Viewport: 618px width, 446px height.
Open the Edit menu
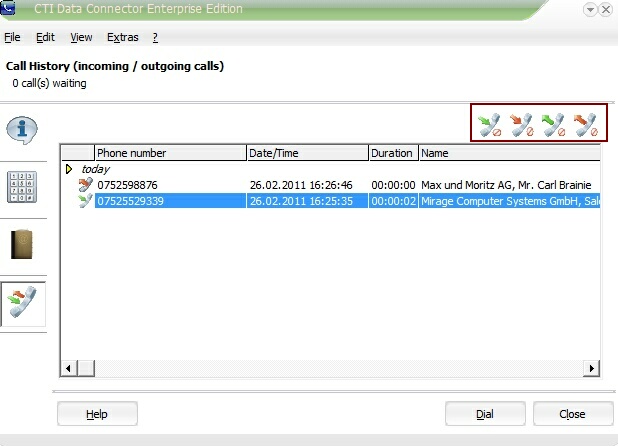[45, 37]
